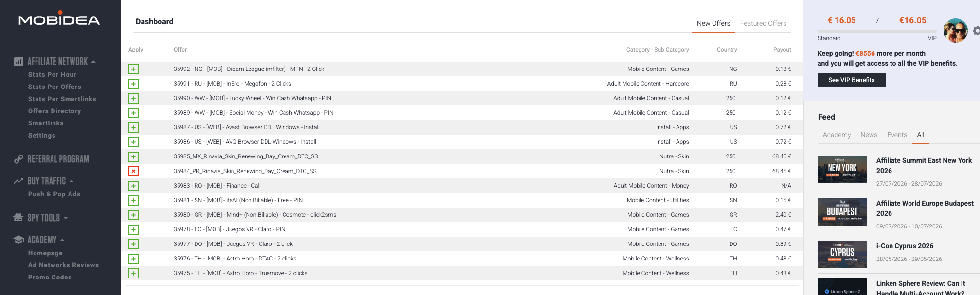
Task: Collapse the Academy sidebar section arrow
Action: (x=62, y=240)
